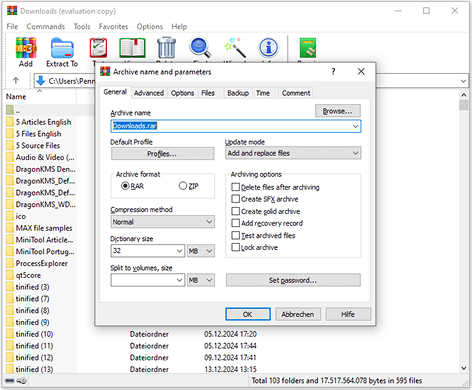Click the blue download arrow in address bar
The image size is (472, 390).
tap(41, 81)
